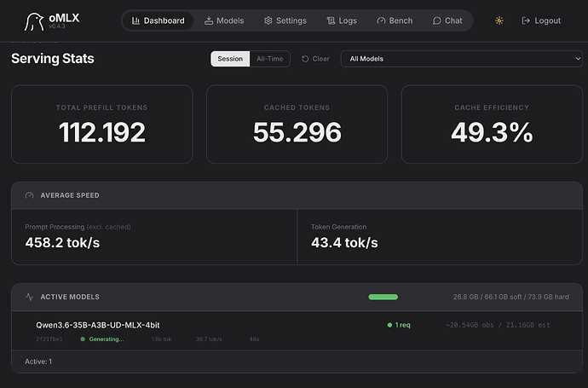Click the 26.8 GB memory usage text

tap(510, 297)
